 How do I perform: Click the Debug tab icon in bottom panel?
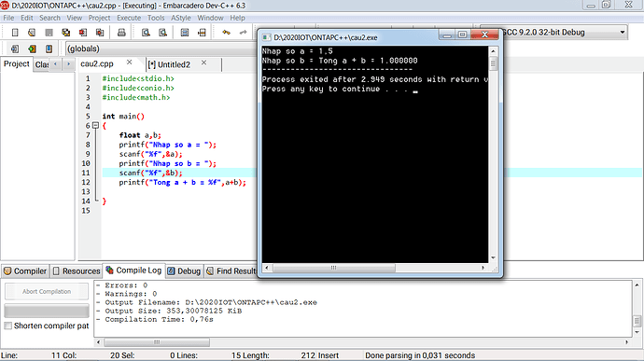coord(172,271)
